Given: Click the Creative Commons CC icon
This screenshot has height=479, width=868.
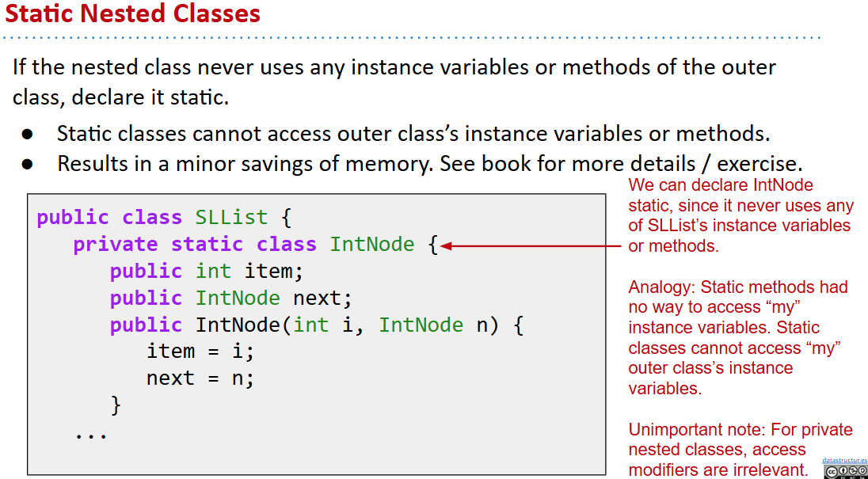Looking at the screenshot, I should tap(830, 472).
